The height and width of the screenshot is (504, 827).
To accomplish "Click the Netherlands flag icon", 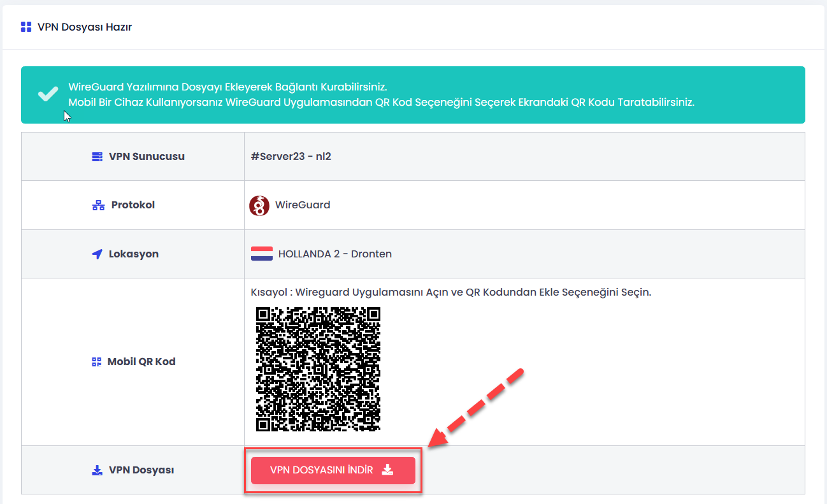I will point(262,254).
